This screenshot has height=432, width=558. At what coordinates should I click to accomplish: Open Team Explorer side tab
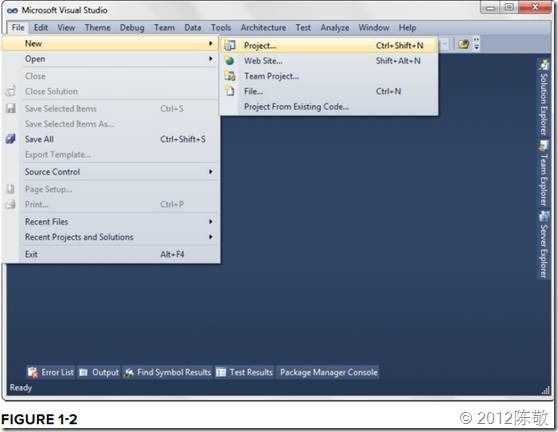coord(543,174)
